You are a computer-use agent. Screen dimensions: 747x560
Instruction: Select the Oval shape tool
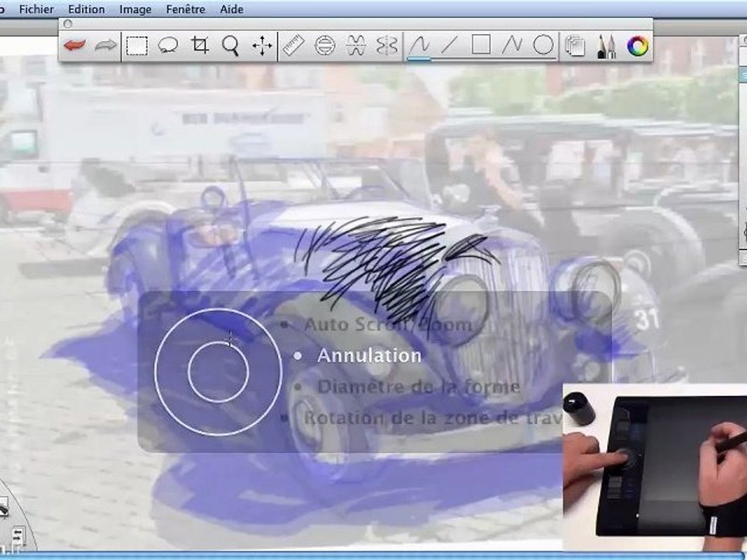pos(543,45)
